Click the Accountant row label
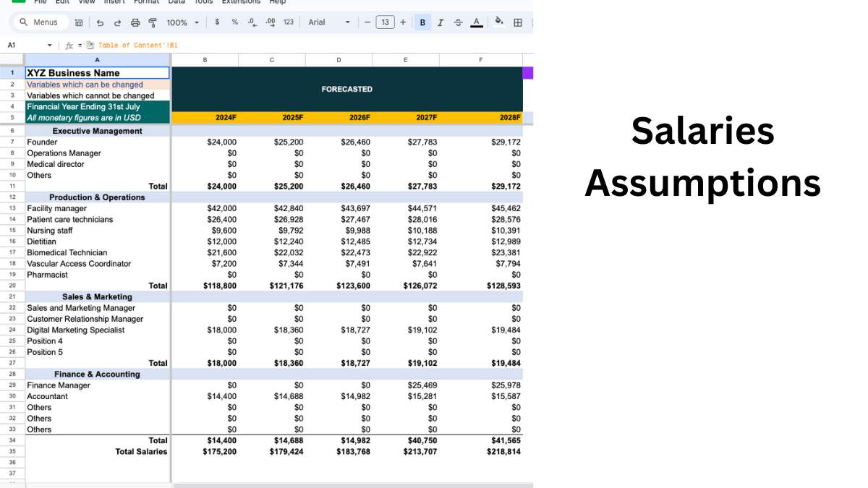This screenshot has height=488, width=868. click(x=47, y=396)
